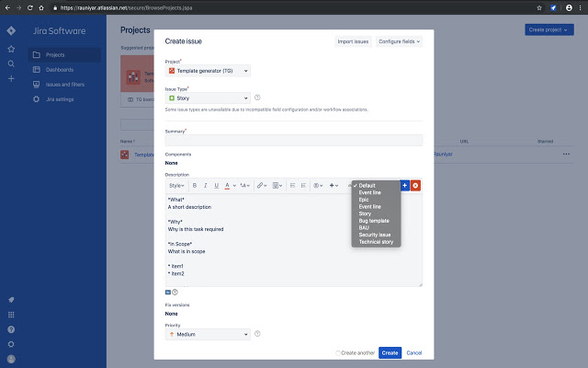Click the sidebar search magnifier icon
The image size is (588, 368).
click(x=11, y=63)
